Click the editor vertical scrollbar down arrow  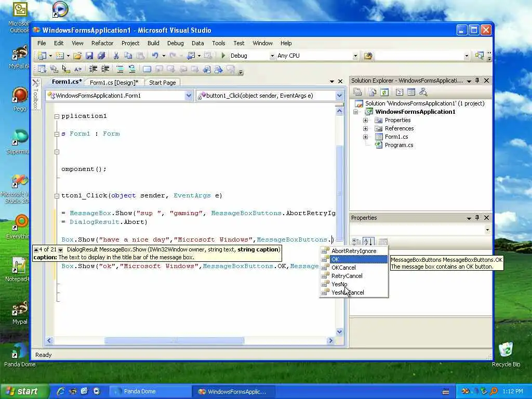339,332
